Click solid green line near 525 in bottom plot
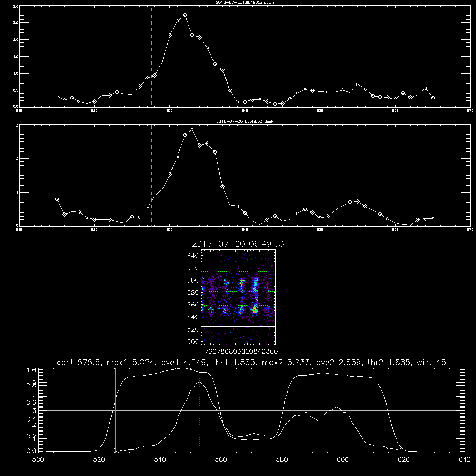The image size is (476, 476). [x=115, y=410]
